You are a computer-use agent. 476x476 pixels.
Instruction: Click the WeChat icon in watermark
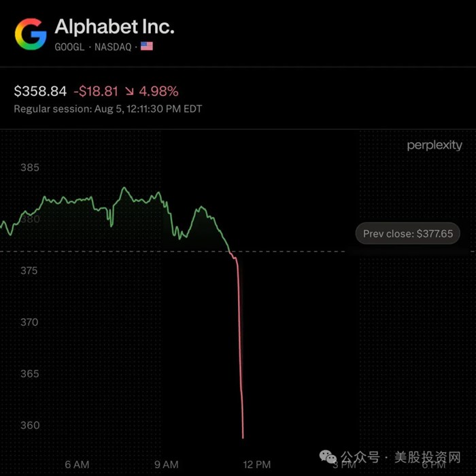[328, 457]
